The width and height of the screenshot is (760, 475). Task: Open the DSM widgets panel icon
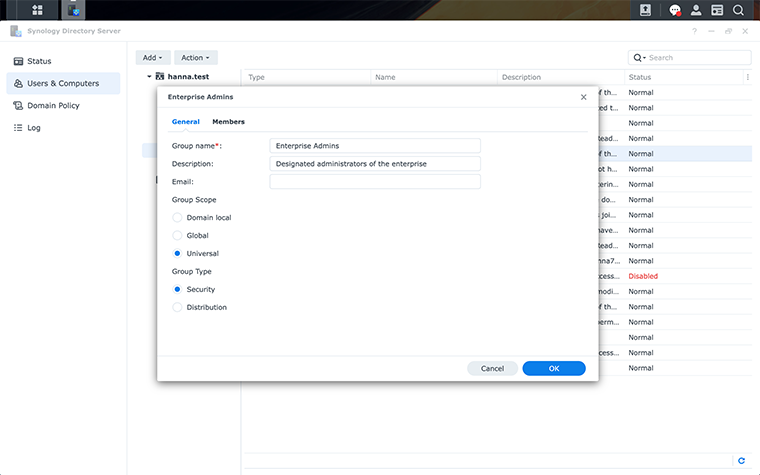tap(717, 10)
